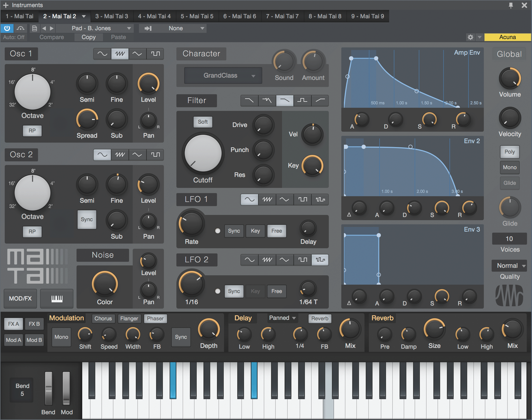Choose the band-pass filter type icon
Screen dimensions: 532x420
pos(302,100)
